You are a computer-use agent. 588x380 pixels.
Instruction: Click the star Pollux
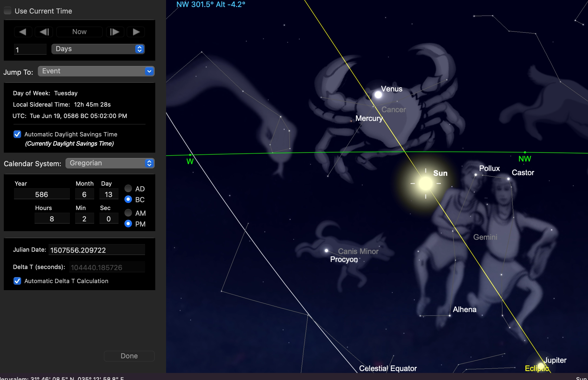point(476,175)
